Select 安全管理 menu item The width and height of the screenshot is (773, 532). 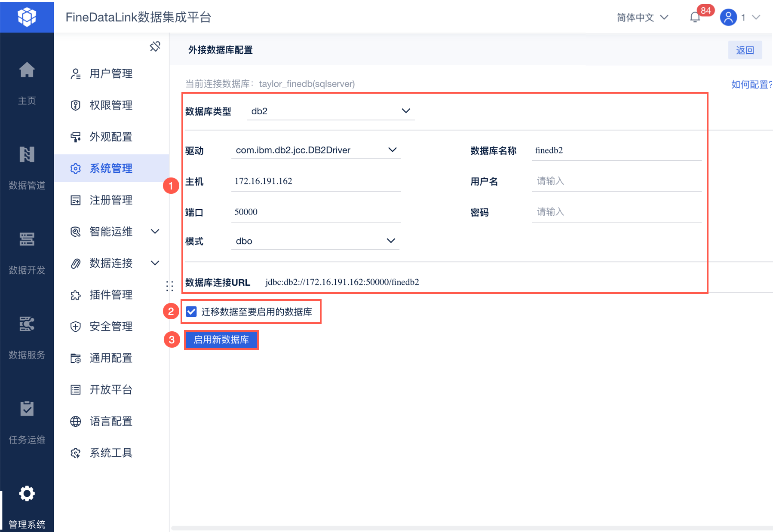pyautogui.click(x=112, y=327)
